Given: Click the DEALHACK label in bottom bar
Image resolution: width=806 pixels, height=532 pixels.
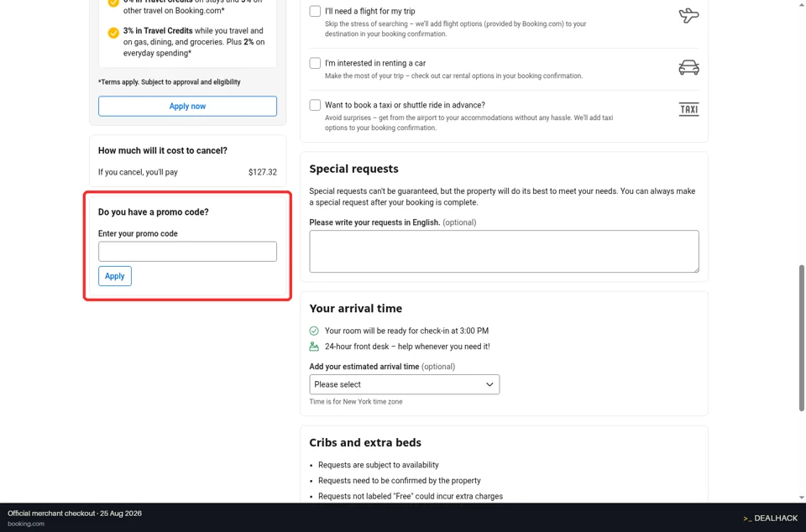Looking at the screenshot, I should [776, 518].
